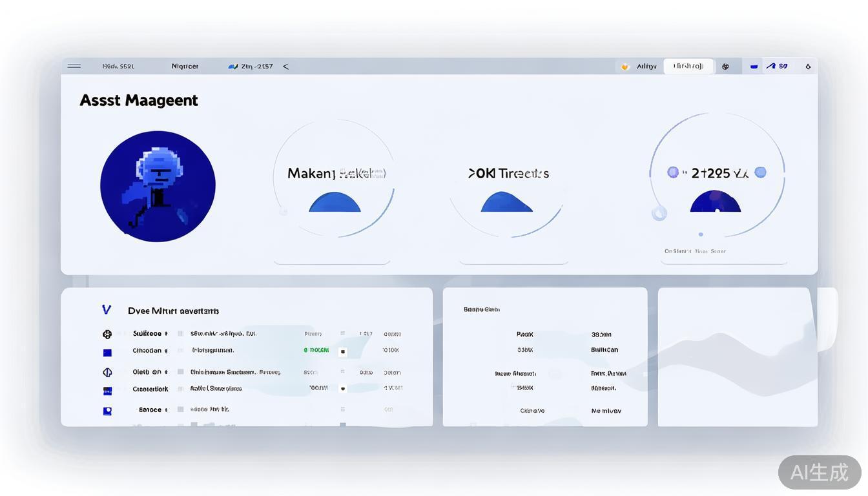Click the back chevron in top bar
This screenshot has height=496, width=868.
285,67
